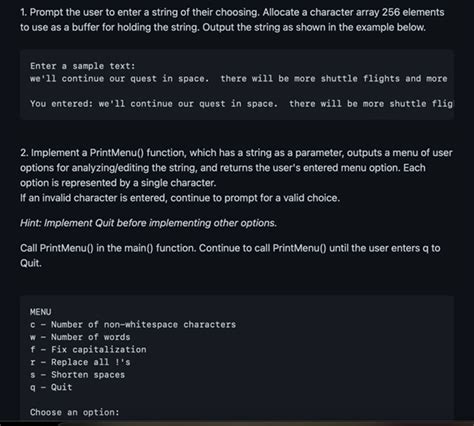Click 'Call PrintMenu() in the main()' paragraph
The width and height of the screenshot is (474, 426).
230,255
